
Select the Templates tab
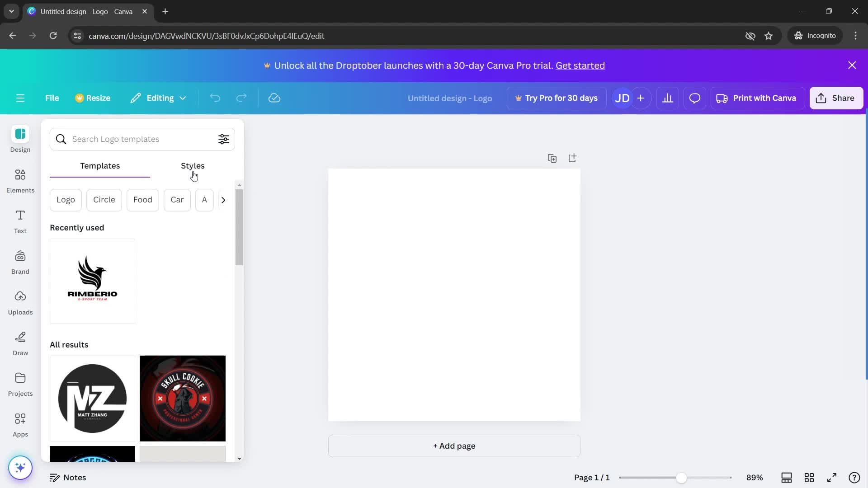(x=100, y=166)
